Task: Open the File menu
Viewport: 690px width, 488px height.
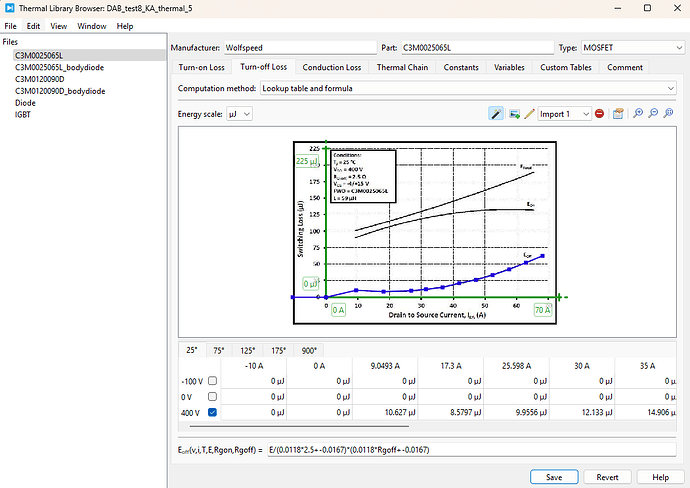Action: pos(11,26)
